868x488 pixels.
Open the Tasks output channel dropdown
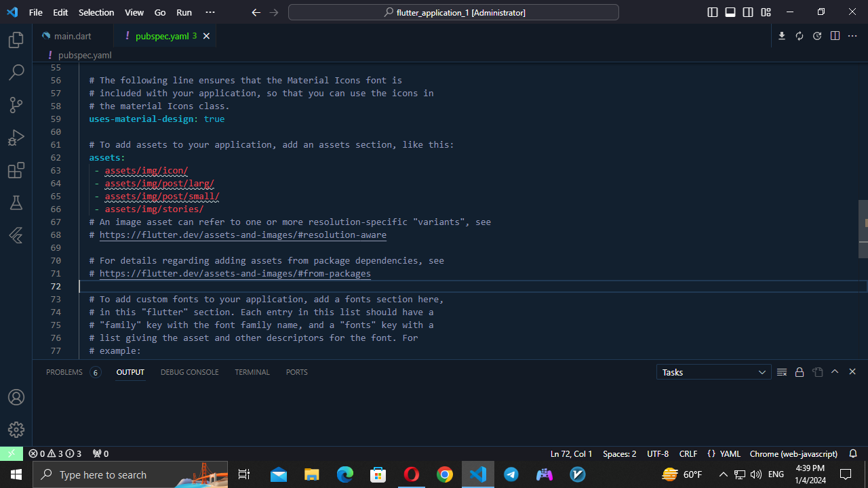pos(713,372)
